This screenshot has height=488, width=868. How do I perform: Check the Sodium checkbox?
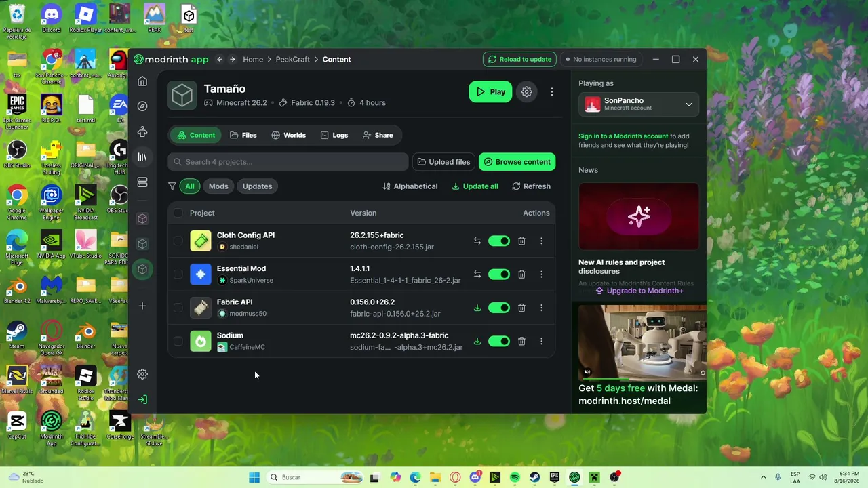pos(178,341)
